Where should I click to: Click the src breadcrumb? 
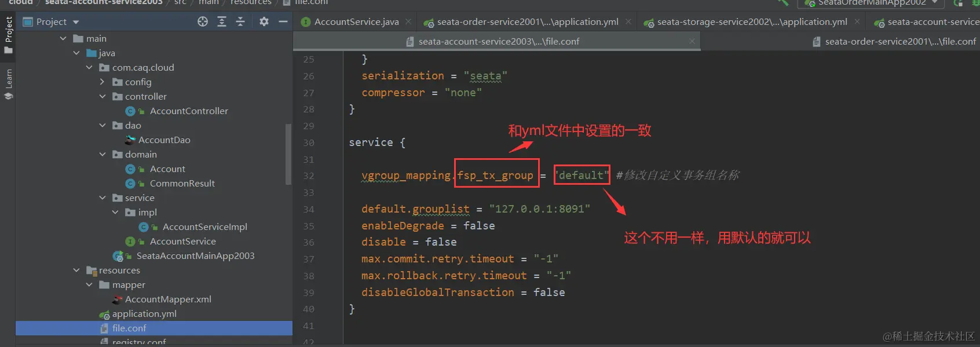pyautogui.click(x=180, y=2)
